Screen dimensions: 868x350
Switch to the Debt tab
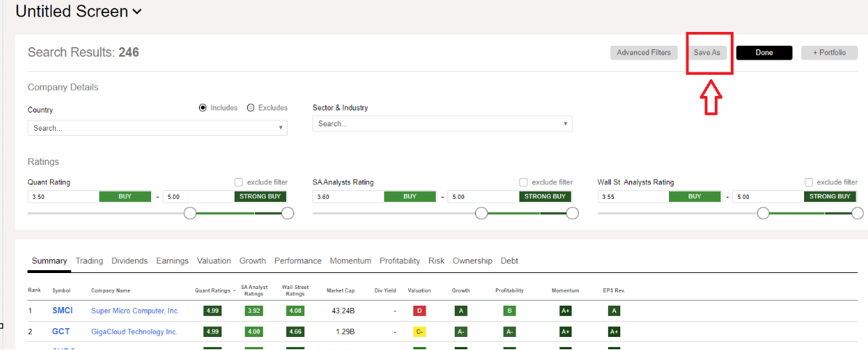tap(509, 261)
